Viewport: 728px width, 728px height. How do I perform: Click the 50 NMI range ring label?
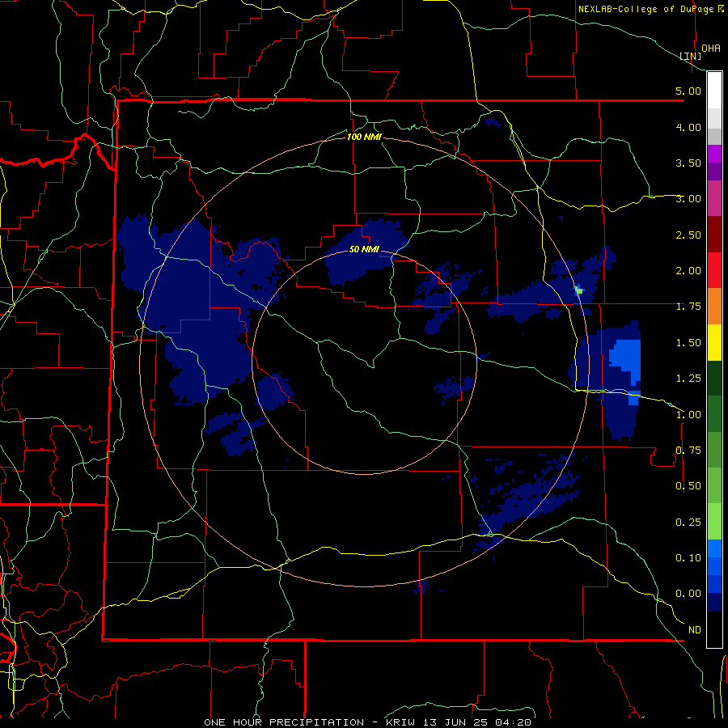point(364,249)
